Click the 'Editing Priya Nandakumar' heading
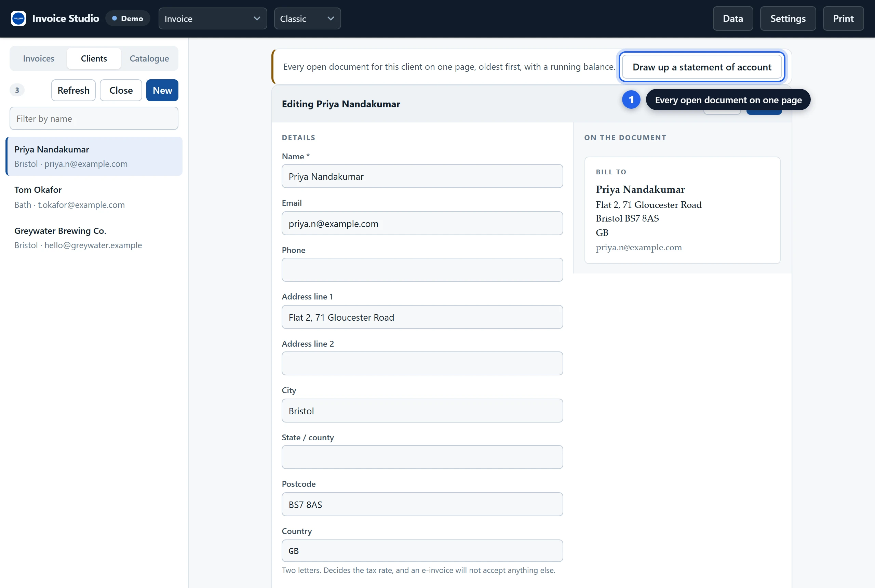The width and height of the screenshot is (875, 588). point(341,104)
